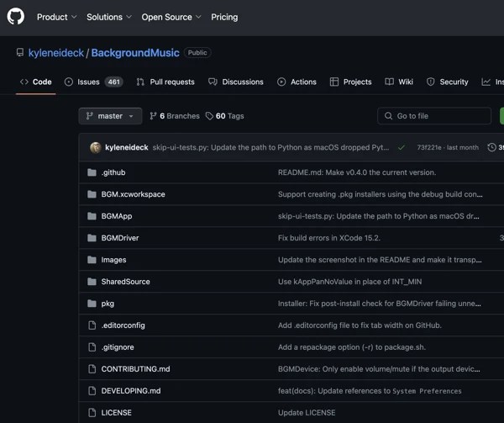
Task: Open the .github folder
Action: pos(113,172)
